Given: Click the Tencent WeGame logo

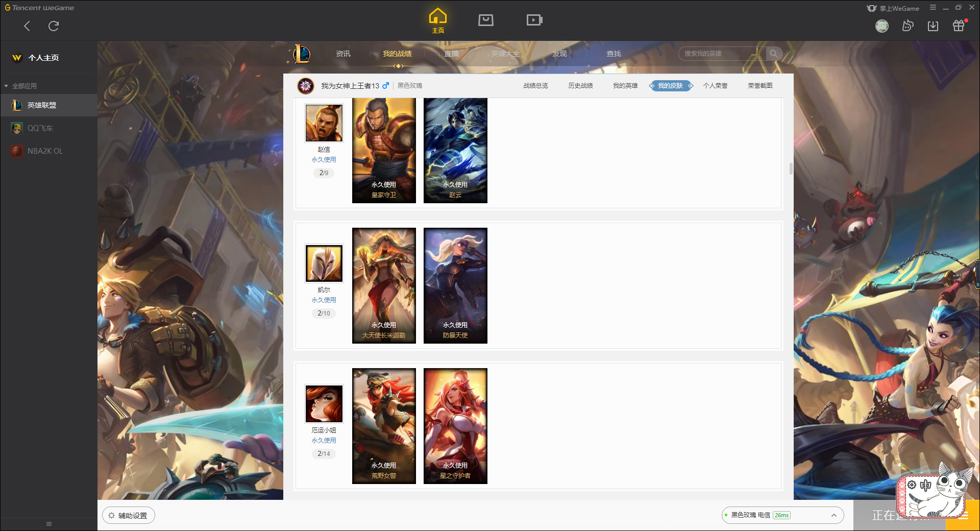Looking at the screenshot, I should coord(39,8).
